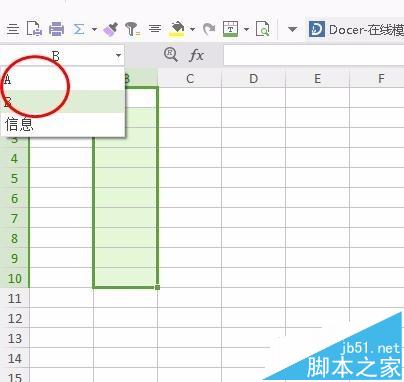Click the printer icon in toolbar

coord(56,29)
